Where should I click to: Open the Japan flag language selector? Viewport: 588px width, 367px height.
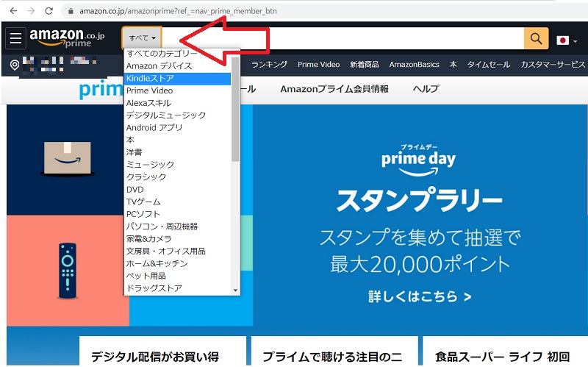pyautogui.click(x=566, y=40)
